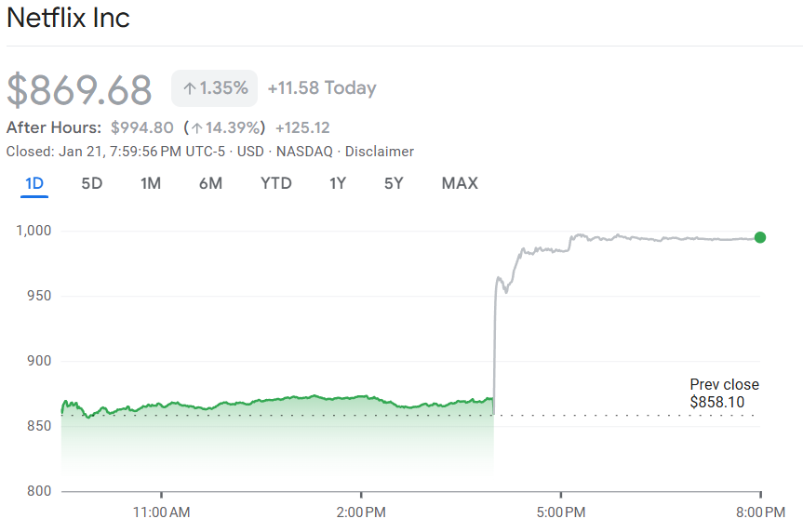Click the Netflix Inc title

69,19
